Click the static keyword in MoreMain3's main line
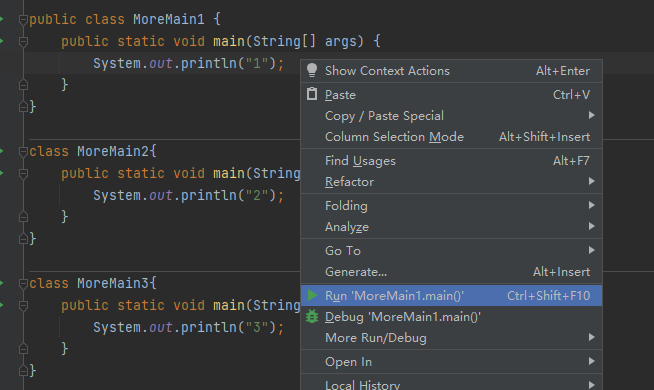The width and height of the screenshot is (654, 390). [x=141, y=305]
